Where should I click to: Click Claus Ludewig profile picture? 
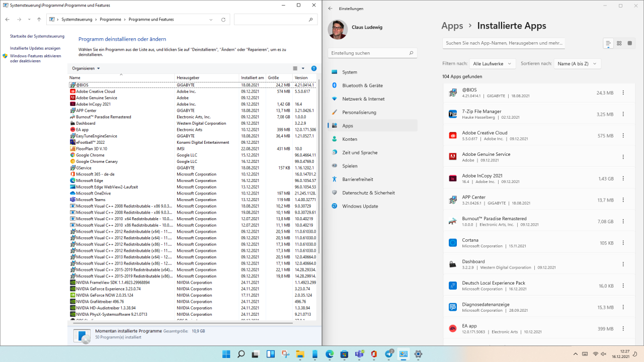pyautogui.click(x=338, y=30)
